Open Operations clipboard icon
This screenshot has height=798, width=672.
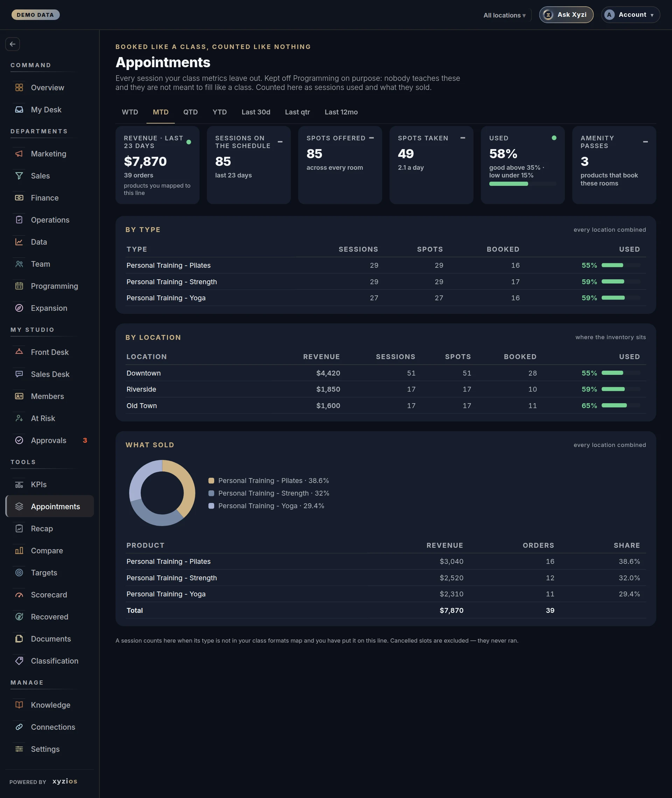(x=19, y=220)
